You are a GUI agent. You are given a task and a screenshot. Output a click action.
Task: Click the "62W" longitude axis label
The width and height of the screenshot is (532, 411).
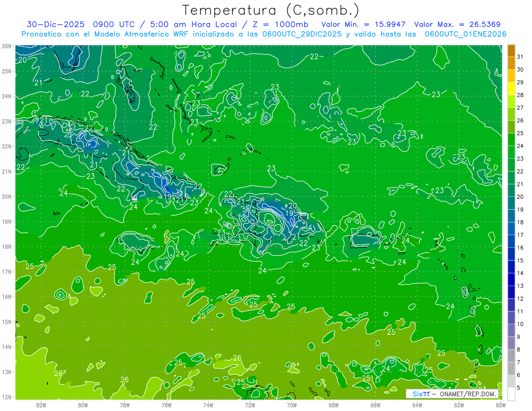coord(459,405)
